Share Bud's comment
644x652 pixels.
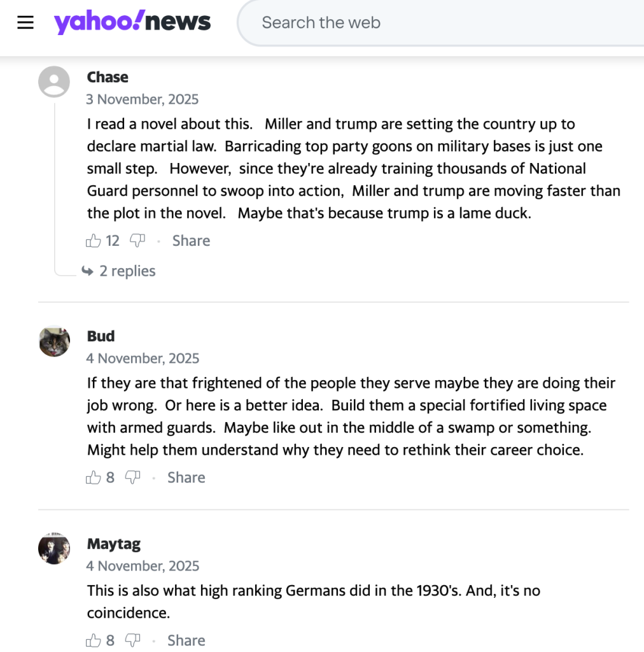click(186, 478)
